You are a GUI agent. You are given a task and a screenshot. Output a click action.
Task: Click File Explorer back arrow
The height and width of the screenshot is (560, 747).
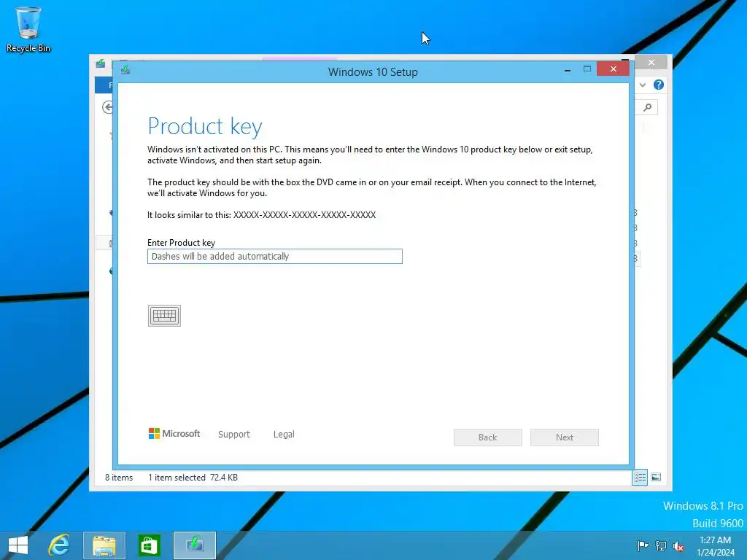(108, 108)
